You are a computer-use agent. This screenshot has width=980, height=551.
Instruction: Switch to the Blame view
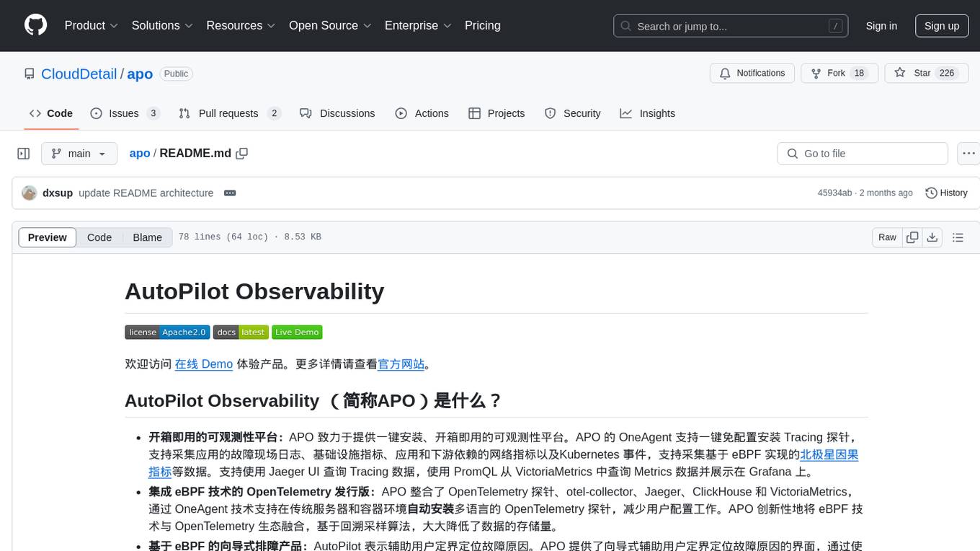[x=148, y=237]
